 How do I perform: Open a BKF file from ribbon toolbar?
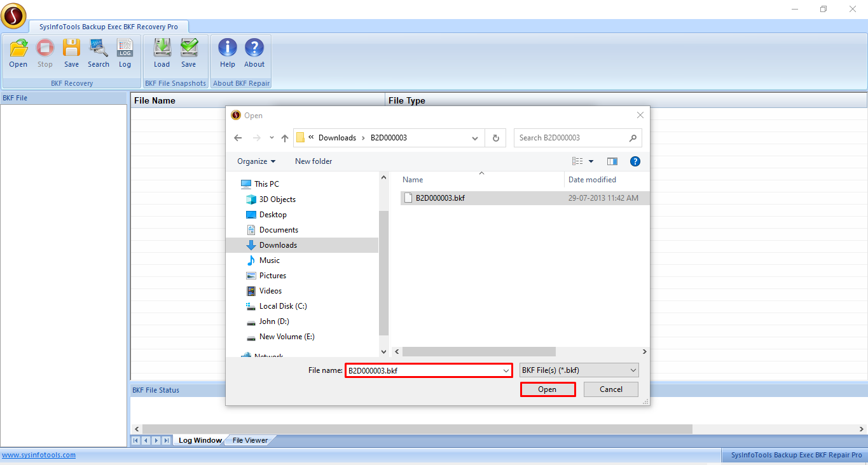[x=18, y=53]
